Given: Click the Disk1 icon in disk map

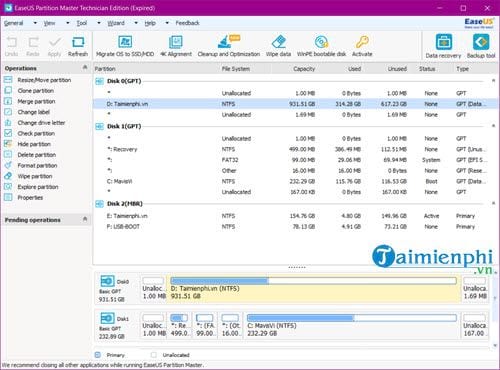Looking at the screenshot, I should coord(107,318).
